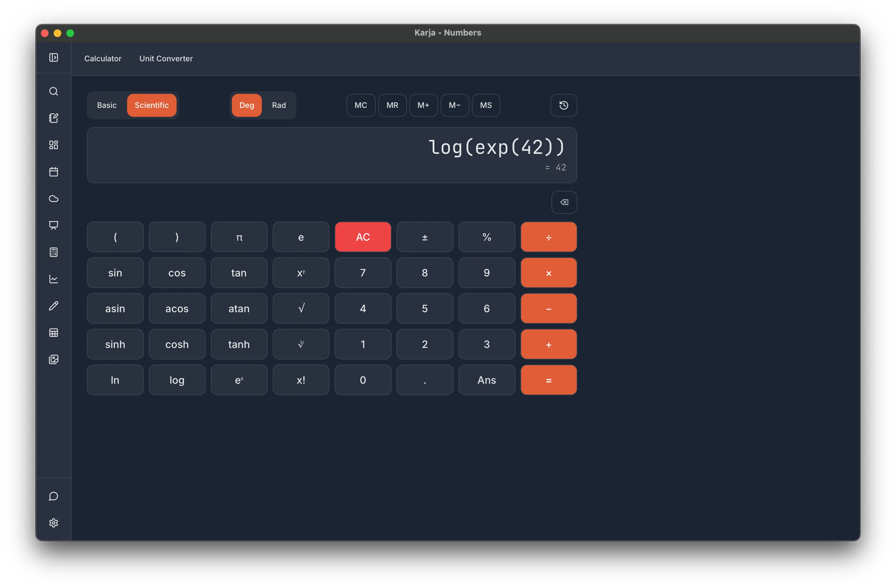Click the atan function key
896x588 pixels.
tap(239, 309)
